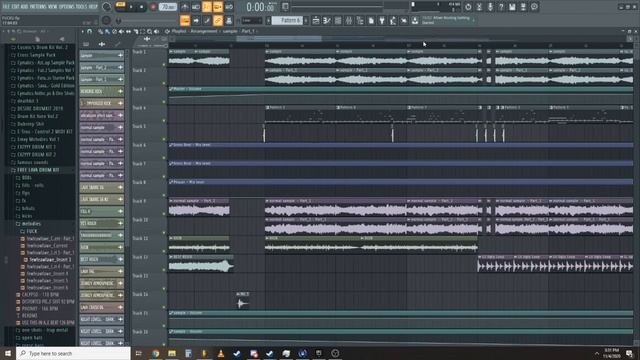
Task: Click the Browser window shortcut icon
Action: coord(360,20)
